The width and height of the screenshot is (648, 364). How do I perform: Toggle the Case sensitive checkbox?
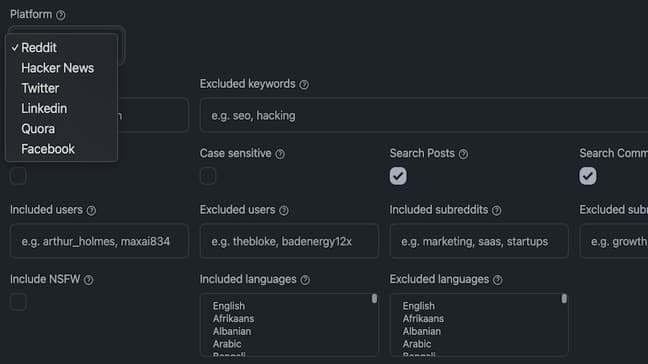point(208,176)
